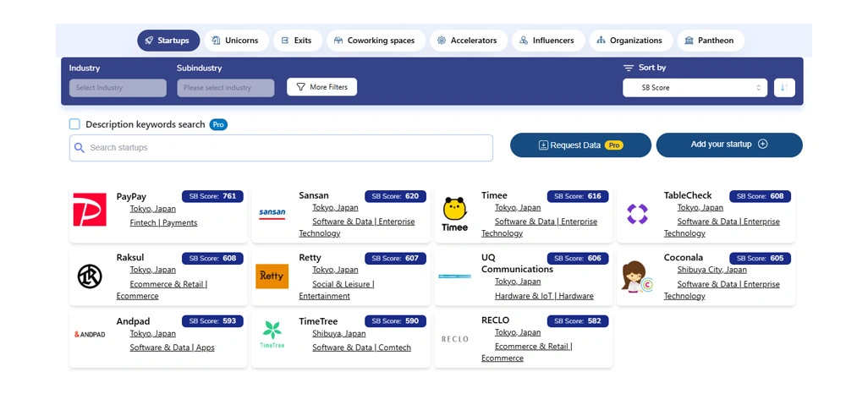The image size is (868, 394).
Task: Open the Accelerators tab
Action: tap(469, 41)
